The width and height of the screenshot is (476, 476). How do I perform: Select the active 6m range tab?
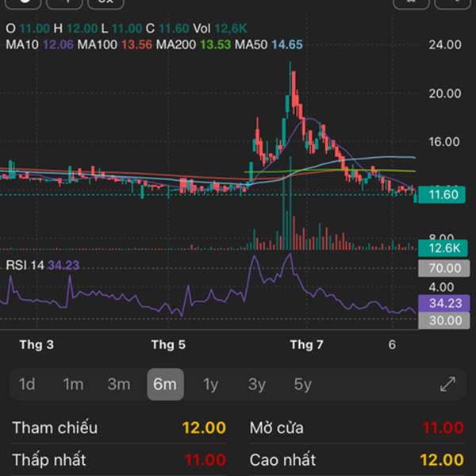(165, 384)
